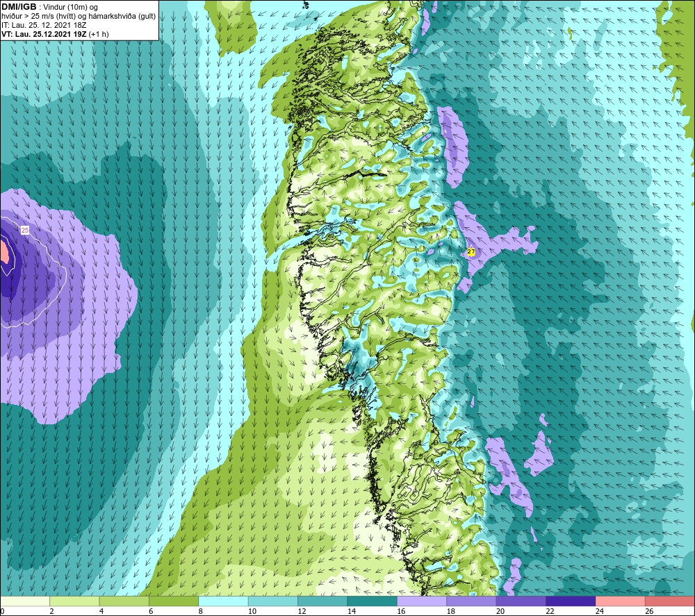The height and width of the screenshot is (616, 695).
Task: Click the pale yellow 0–2 m/s legend swatch
Action: 25,601
